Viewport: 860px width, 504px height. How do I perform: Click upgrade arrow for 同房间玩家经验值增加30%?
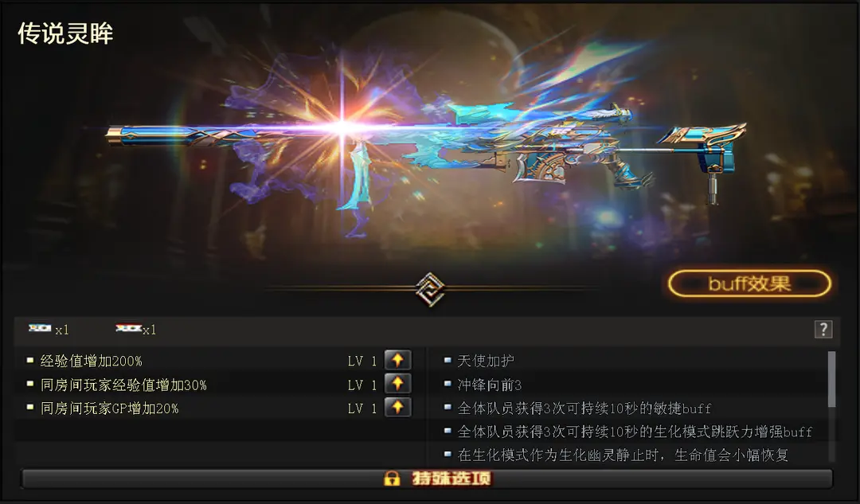pos(397,384)
